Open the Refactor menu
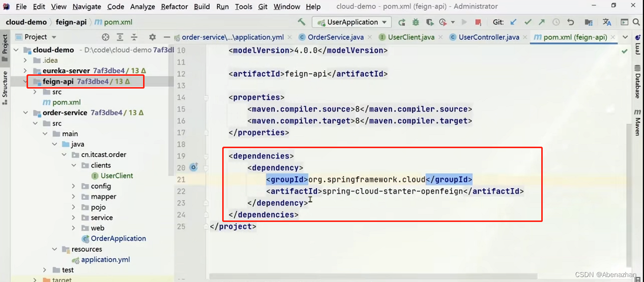The width and height of the screenshot is (644, 282). (x=175, y=6)
